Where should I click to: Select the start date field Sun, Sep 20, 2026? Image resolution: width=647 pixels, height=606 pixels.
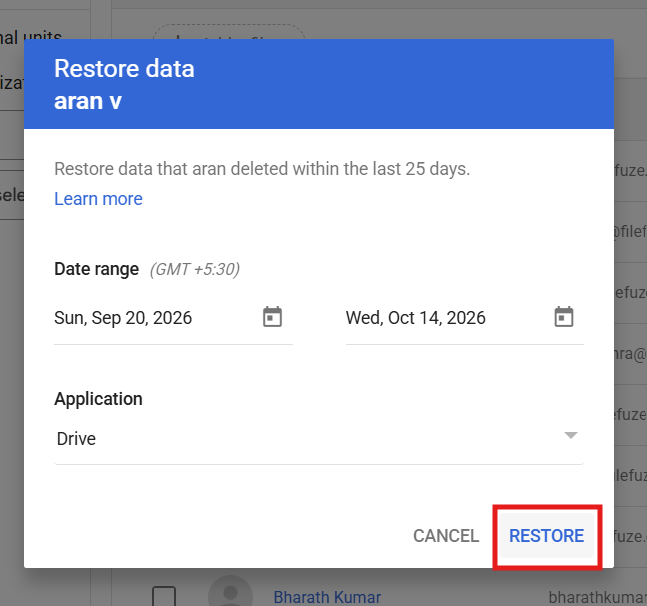tap(173, 318)
